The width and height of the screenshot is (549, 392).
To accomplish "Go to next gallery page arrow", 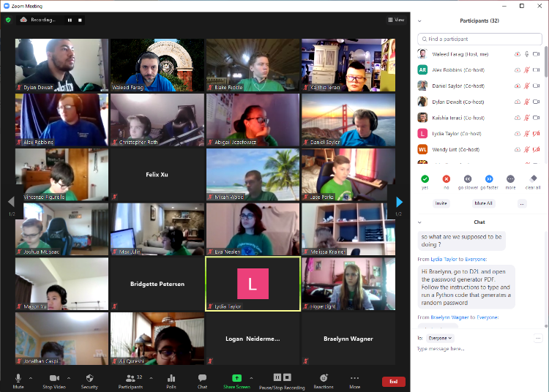I will [x=399, y=202].
